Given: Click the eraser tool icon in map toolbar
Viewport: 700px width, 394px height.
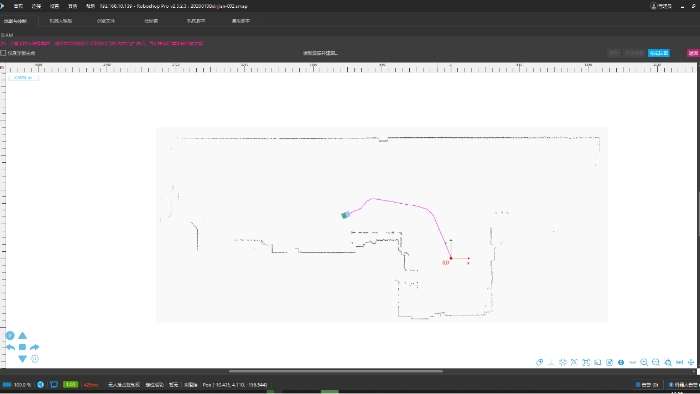Looking at the screenshot, I should [x=540, y=362].
